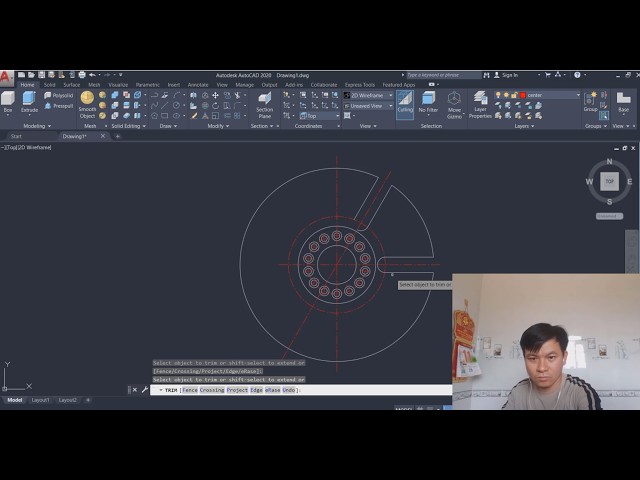Toggle the lock icon for center layer
The image size is (640, 480).
(514, 95)
